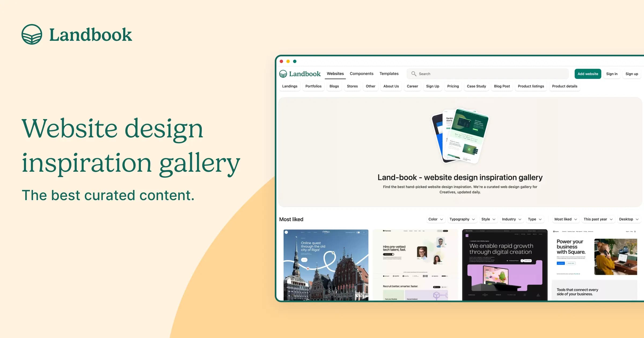Expand the Most liked sort dropdown
This screenshot has height=338, width=644.
tap(564, 219)
